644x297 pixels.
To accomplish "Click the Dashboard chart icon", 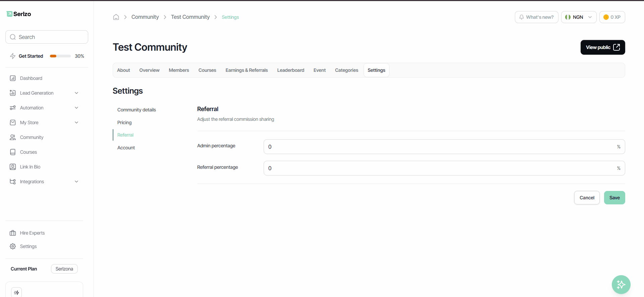I will point(13,78).
